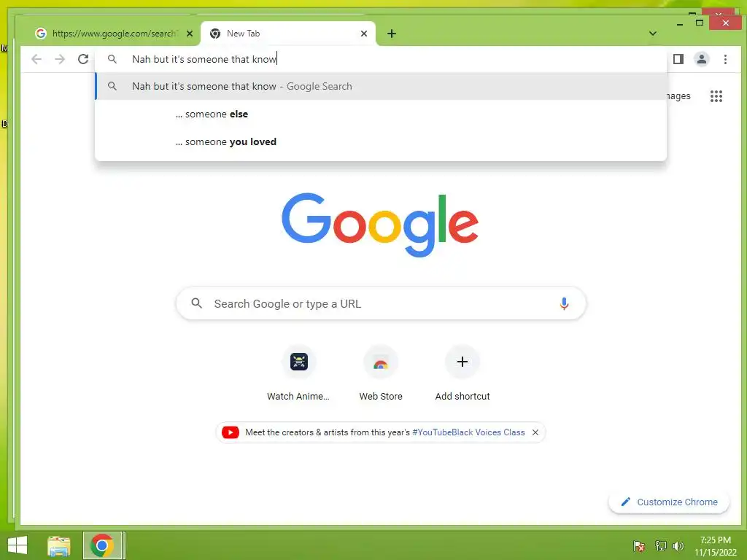Image resolution: width=747 pixels, height=560 pixels.
Task: Expand the tab search chevron
Action: coord(653,34)
